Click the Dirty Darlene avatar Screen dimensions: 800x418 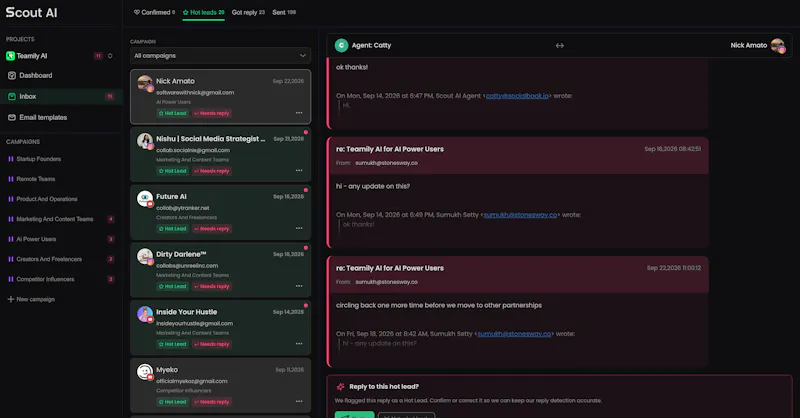coord(145,256)
